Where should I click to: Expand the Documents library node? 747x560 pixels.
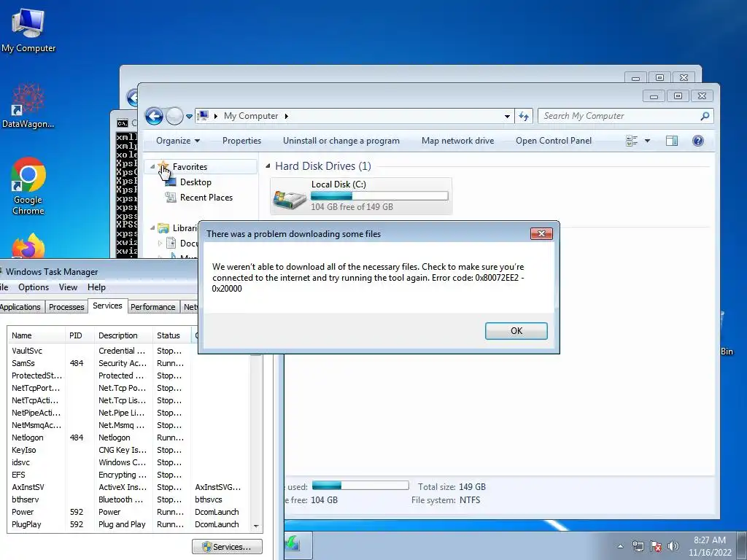160,243
